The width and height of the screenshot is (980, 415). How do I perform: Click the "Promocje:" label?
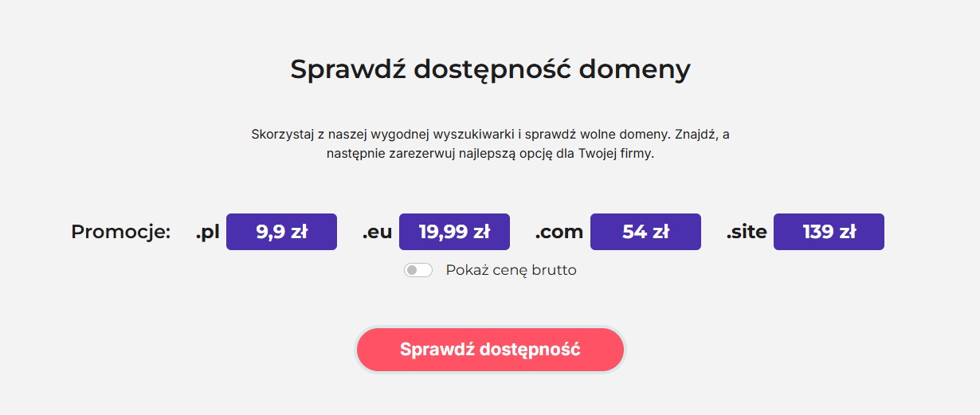pyautogui.click(x=121, y=232)
